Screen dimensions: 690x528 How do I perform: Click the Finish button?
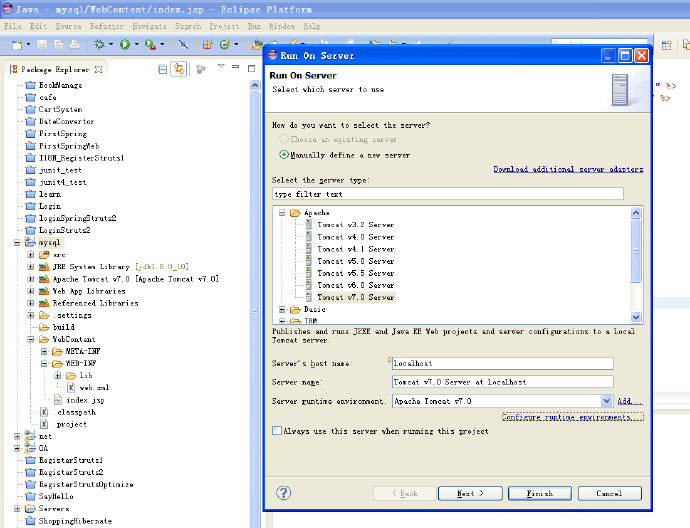(x=540, y=493)
